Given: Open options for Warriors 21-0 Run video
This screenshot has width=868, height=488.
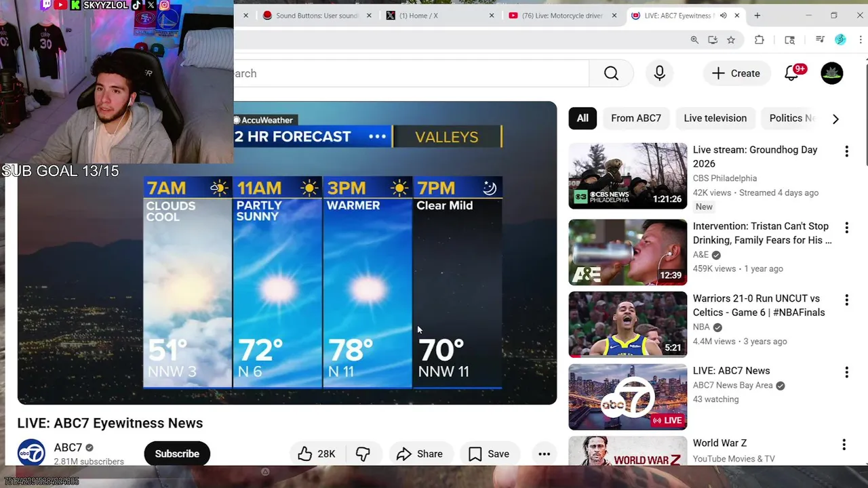Looking at the screenshot, I should [x=846, y=300].
